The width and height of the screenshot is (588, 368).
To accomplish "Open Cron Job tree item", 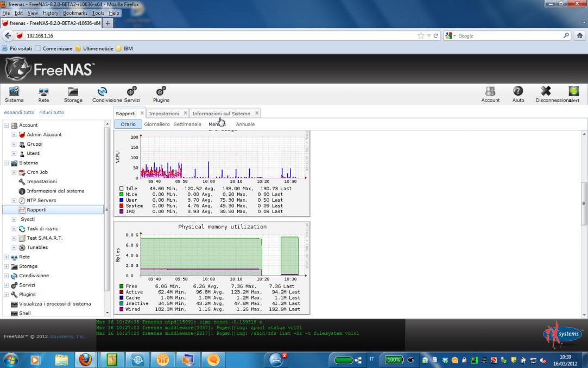I will (x=37, y=172).
